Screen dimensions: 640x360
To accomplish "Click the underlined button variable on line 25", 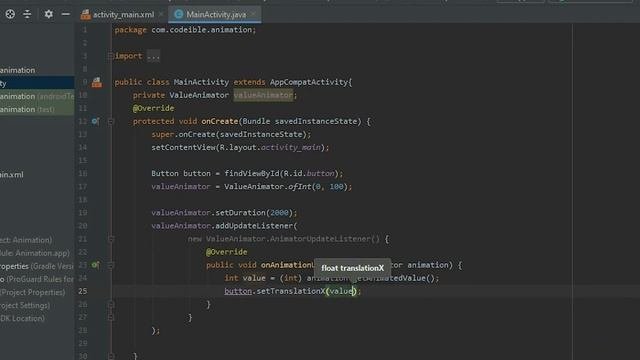I will click(238, 291).
